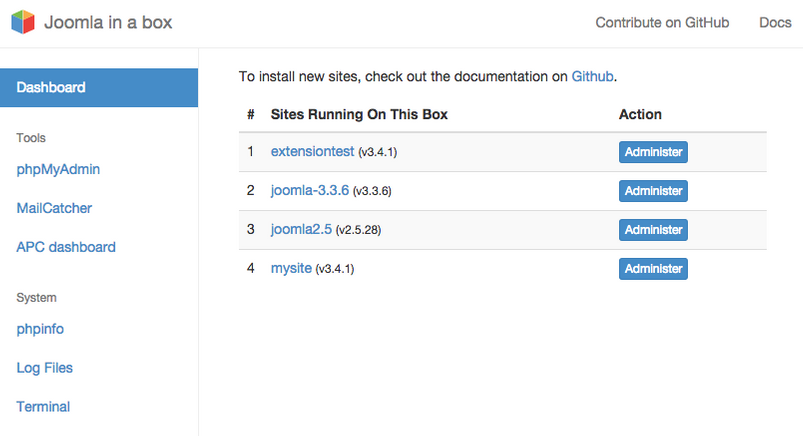Viewport: 803px width, 436px height.
Task: Launch the Terminal link
Action: (x=43, y=407)
